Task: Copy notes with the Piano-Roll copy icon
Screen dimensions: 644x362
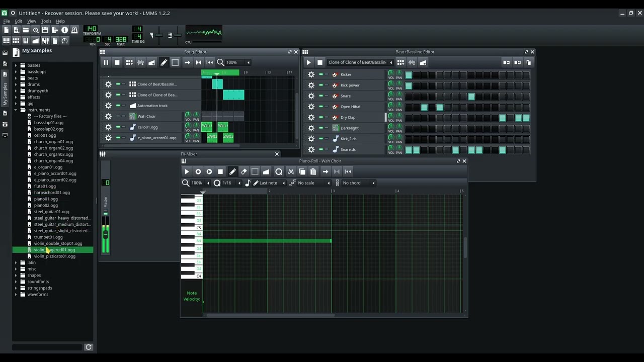Action: [302, 171]
